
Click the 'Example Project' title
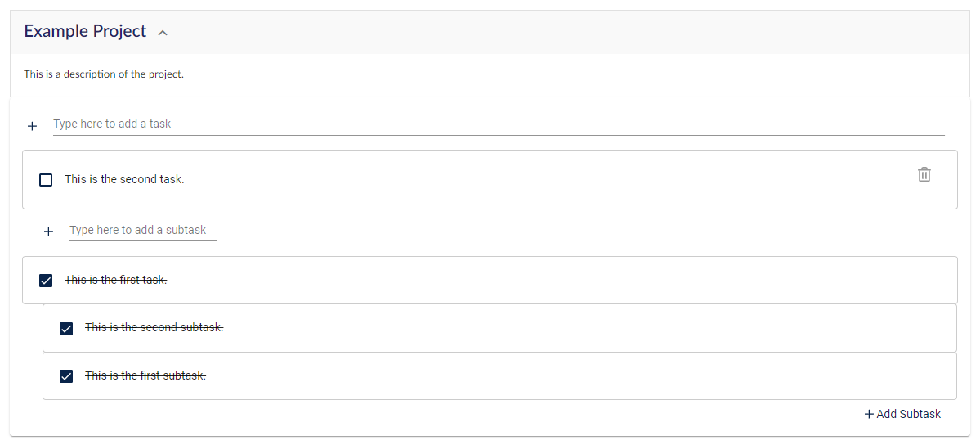point(85,31)
